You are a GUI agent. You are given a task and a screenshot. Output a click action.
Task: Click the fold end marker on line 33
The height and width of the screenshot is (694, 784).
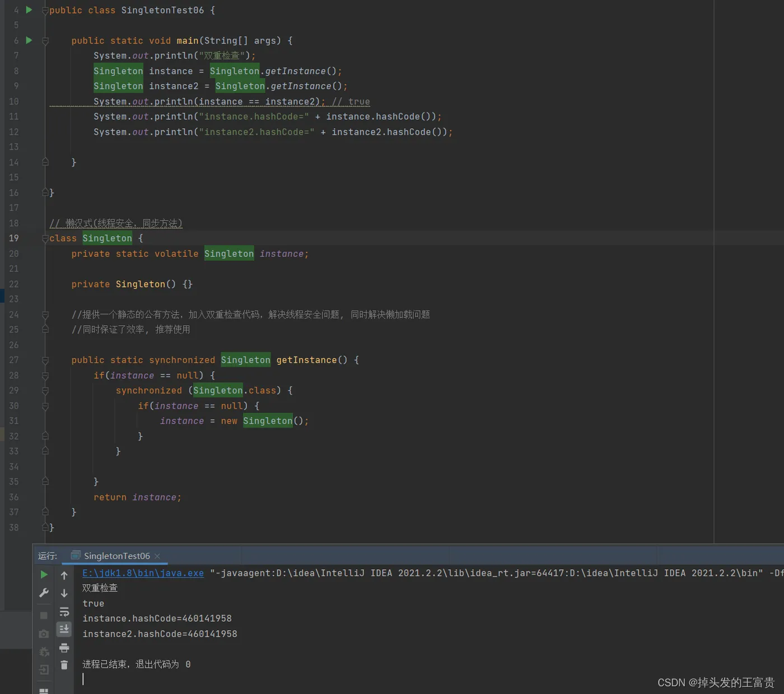[45, 451]
